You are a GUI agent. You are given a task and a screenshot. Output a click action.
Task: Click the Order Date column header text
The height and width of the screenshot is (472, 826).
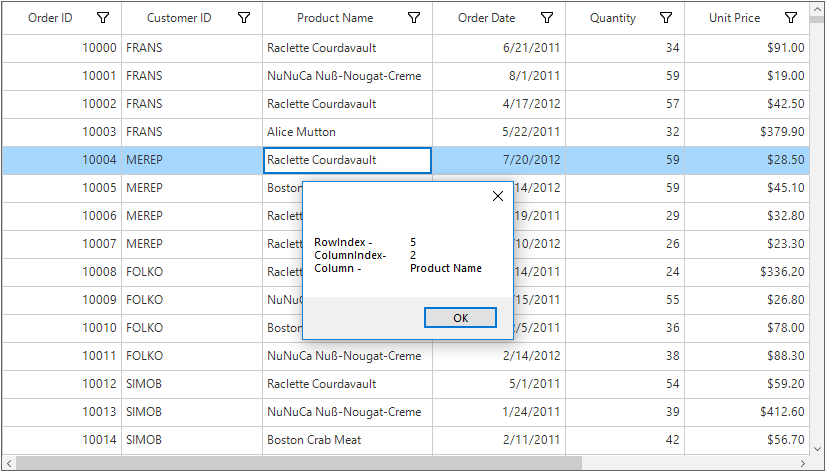click(x=487, y=18)
